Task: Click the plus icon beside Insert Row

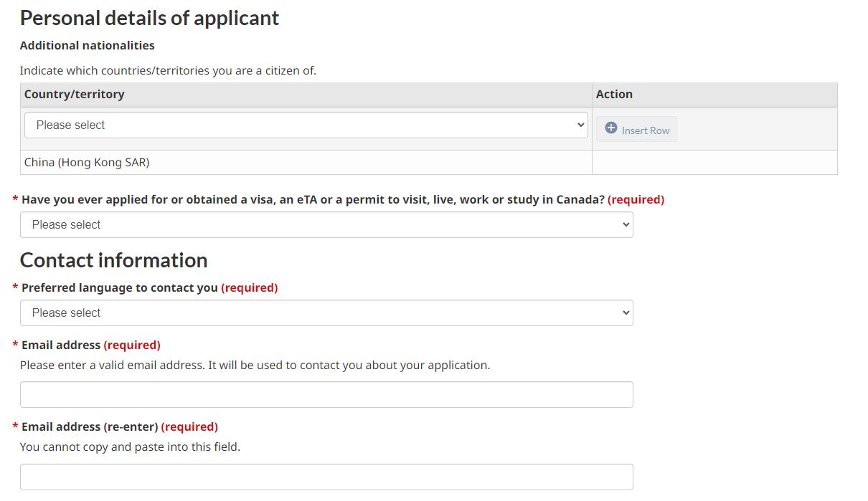Action: 611,128
